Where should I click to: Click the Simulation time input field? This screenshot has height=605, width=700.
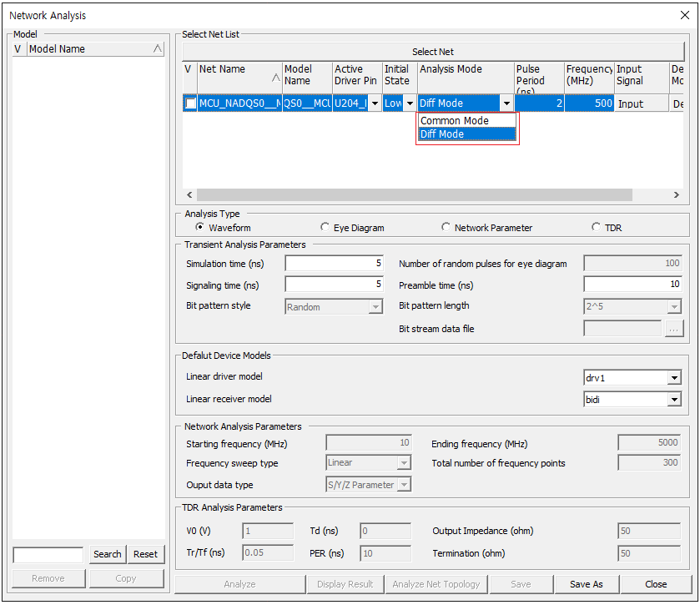pos(334,264)
